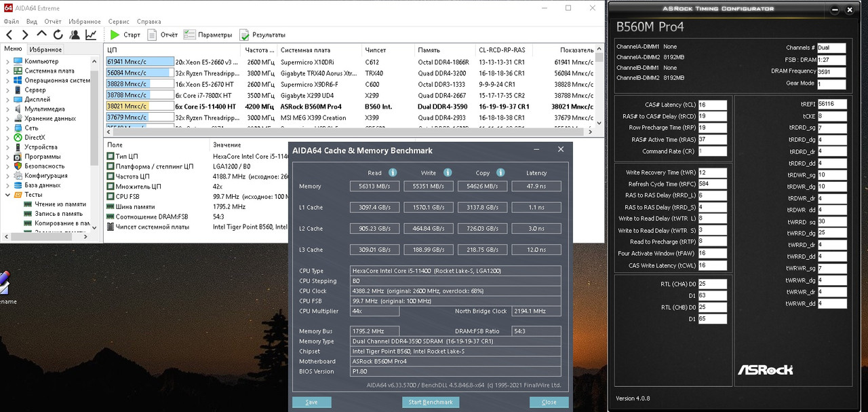Click the Read column info icon
This screenshot has width=868, height=412.
point(393,172)
